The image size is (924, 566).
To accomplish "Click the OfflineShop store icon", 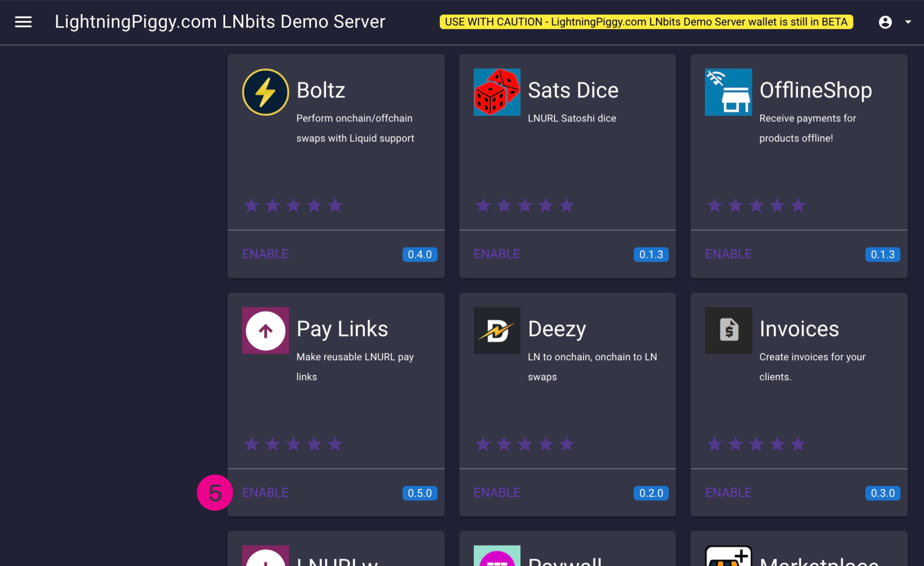I will tap(728, 92).
